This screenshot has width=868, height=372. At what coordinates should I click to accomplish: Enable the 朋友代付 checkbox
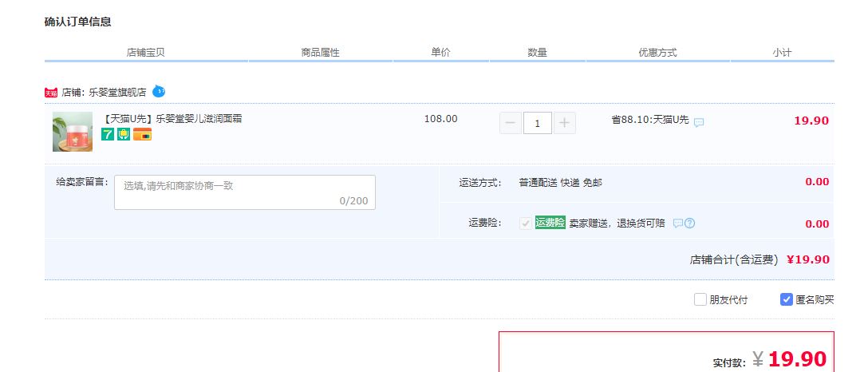(x=700, y=299)
